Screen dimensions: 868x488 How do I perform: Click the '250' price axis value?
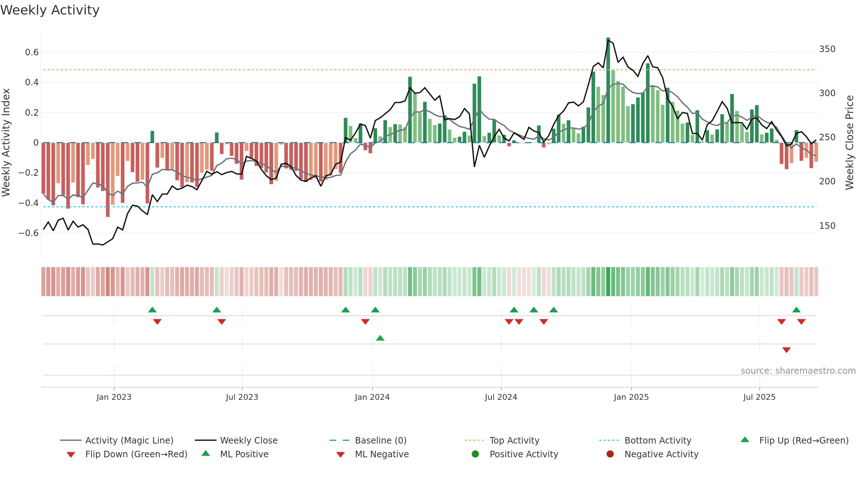coord(827,137)
